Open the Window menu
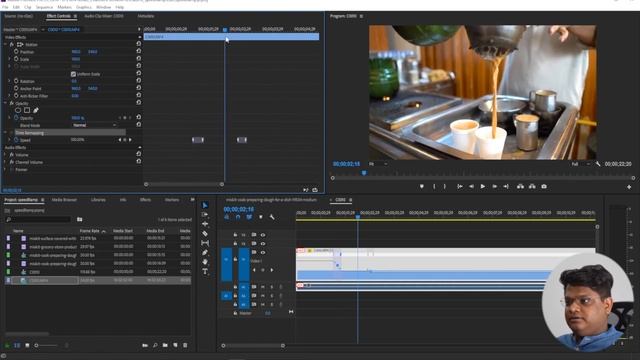The width and height of the screenshot is (640, 360). [x=103, y=7]
